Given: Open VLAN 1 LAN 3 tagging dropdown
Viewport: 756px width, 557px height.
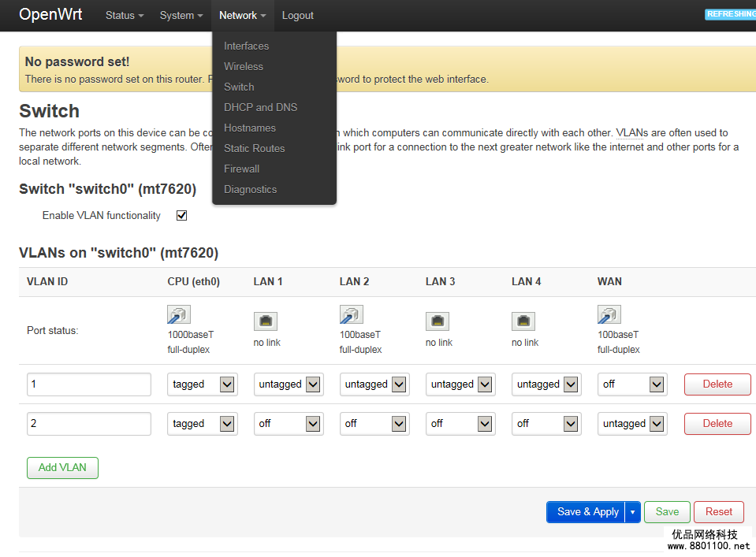Looking at the screenshot, I should pos(461,384).
